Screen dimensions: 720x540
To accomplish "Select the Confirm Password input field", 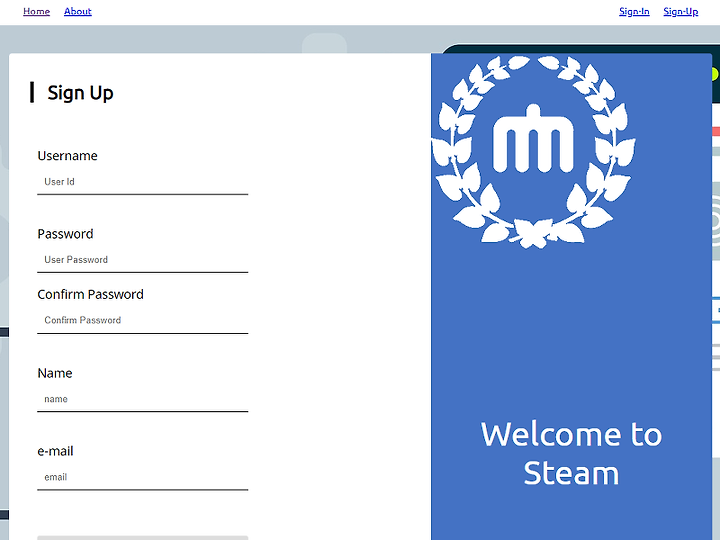I will [x=143, y=321].
